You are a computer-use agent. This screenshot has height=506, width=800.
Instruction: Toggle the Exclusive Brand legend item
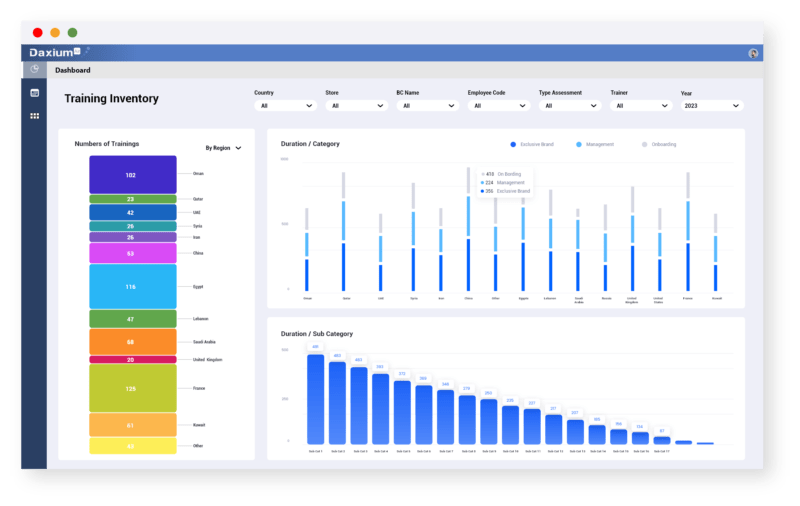(532, 144)
